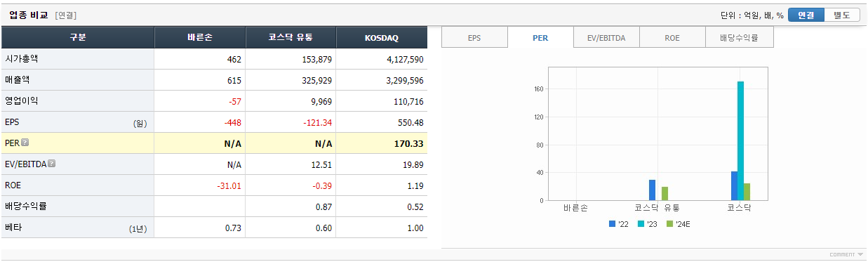Screen dimensions: 868x262
Task: Open the 배당수익률 chart tab
Action: point(739,38)
